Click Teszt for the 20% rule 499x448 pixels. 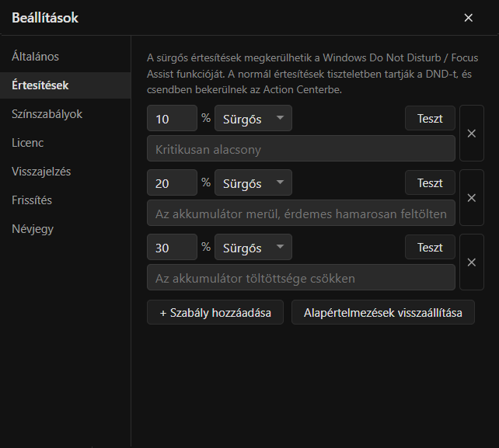(430, 182)
